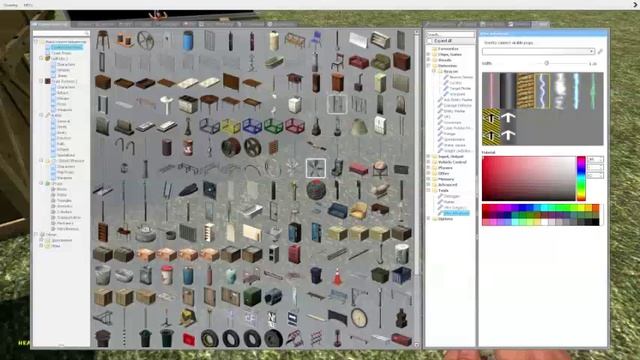This screenshot has width=640, height=360.
Task: Spawn the round wall clock prop
Action: click(x=358, y=318)
